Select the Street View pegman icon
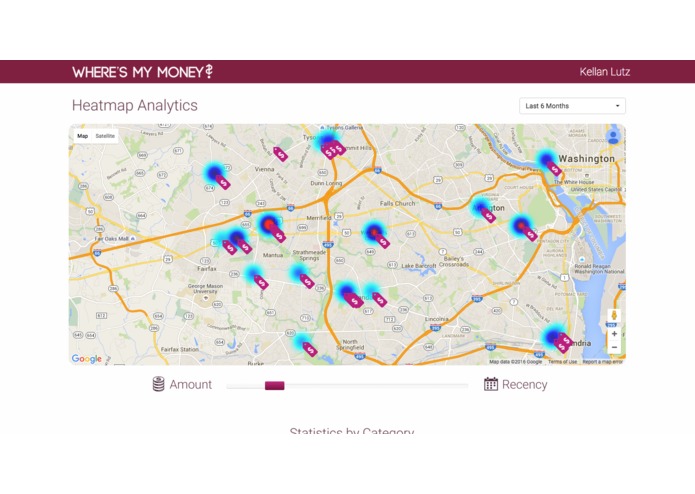695x494 pixels. [x=614, y=315]
